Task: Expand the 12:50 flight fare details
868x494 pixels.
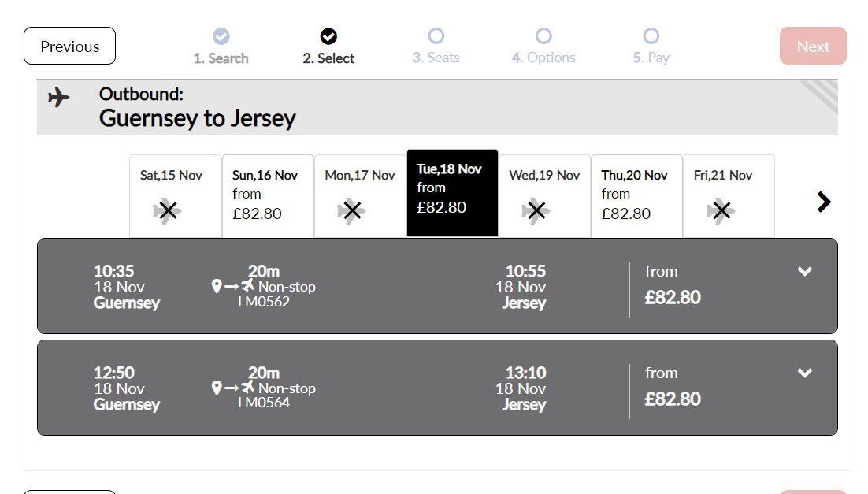Action: point(804,373)
